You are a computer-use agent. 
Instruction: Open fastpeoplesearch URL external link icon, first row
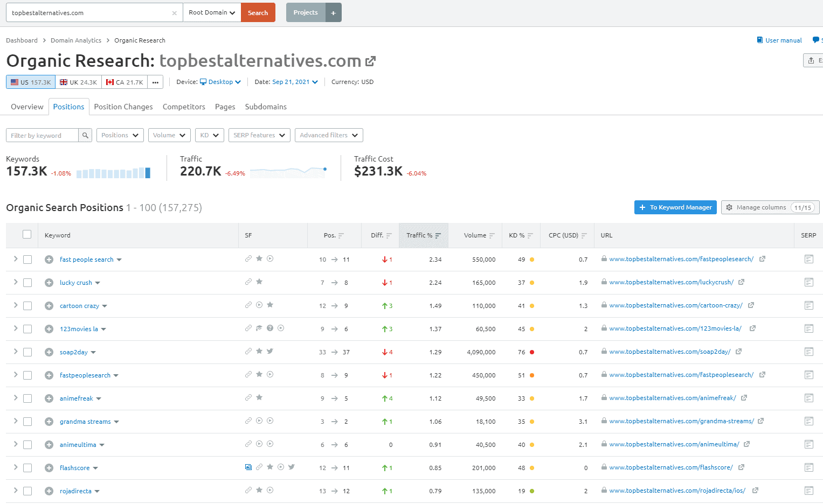(x=762, y=259)
